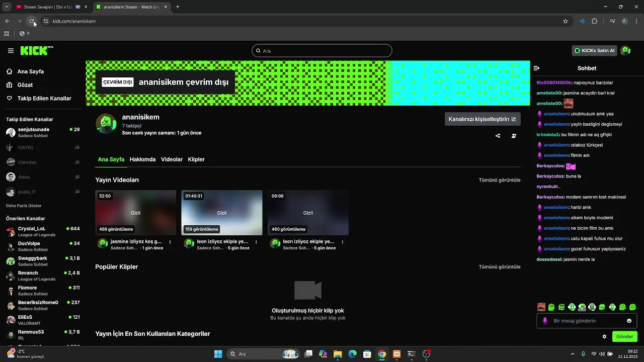The height and width of the screenshot is (362, 644).
Task: Select the channel's Ana Sayfa tab
Action: click(111, 159)
